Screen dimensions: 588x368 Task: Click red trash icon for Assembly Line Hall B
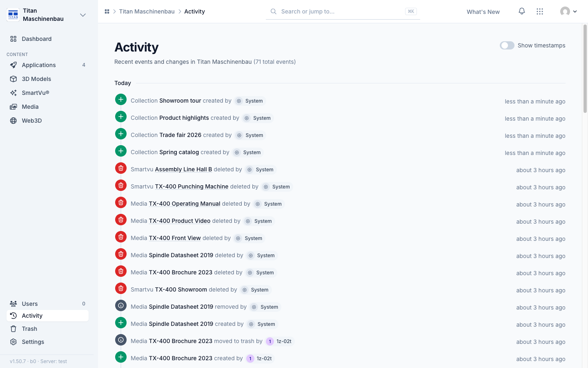[x=121, y=168]
